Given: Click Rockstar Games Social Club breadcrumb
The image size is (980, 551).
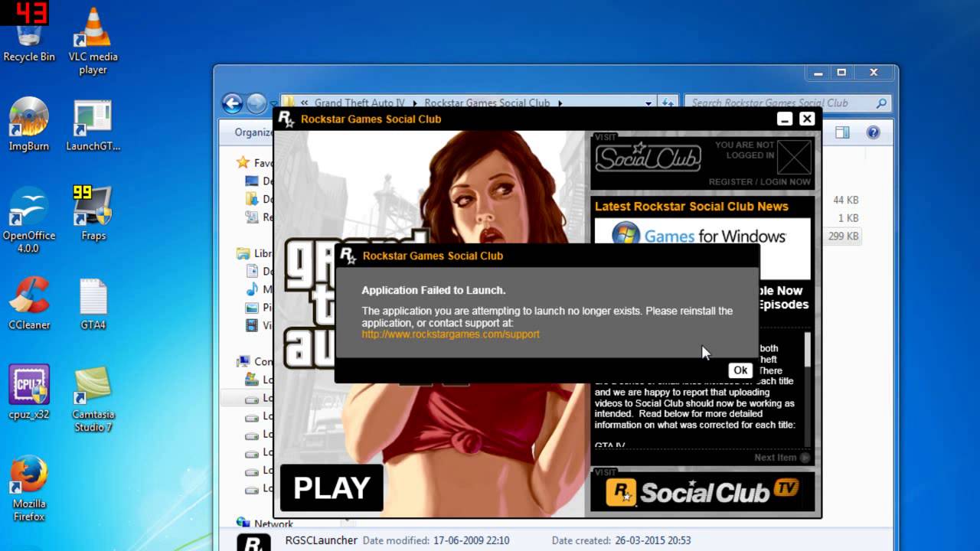Looking at the screenshot, I should (x=487, y=103).
